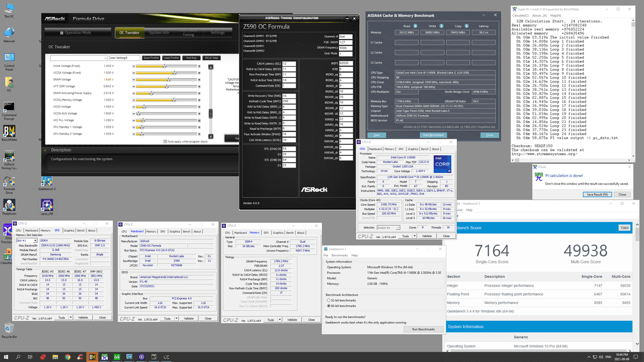Open Settings tab in Formula Drive

(217, 33)
